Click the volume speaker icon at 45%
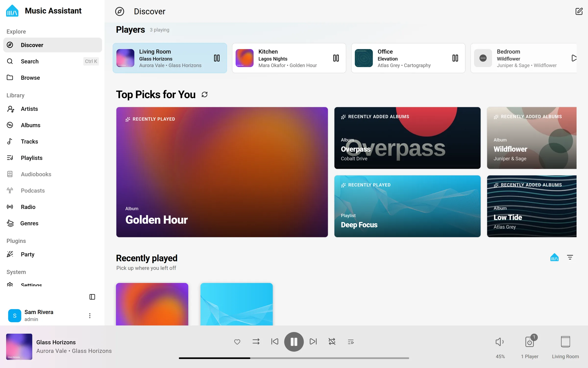 click(500, 342)
